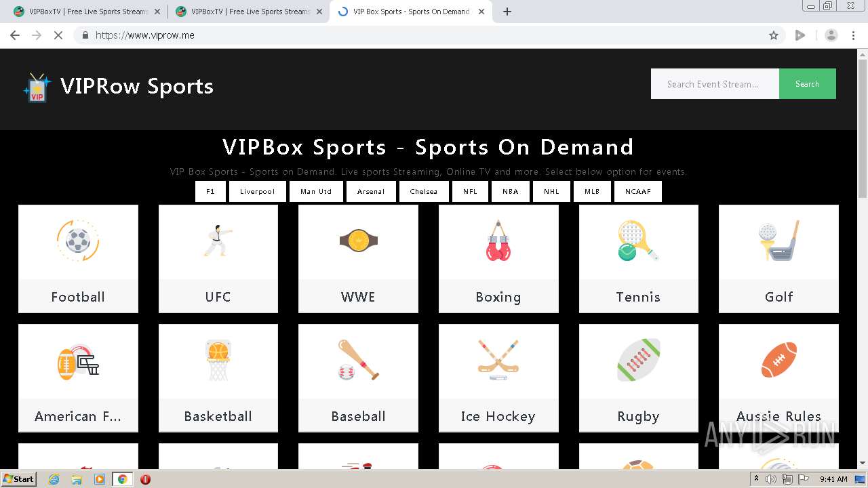This screenshot has width=868, height=488.
Task: Select the UFC fighter icon
Action: pos(218,241)
